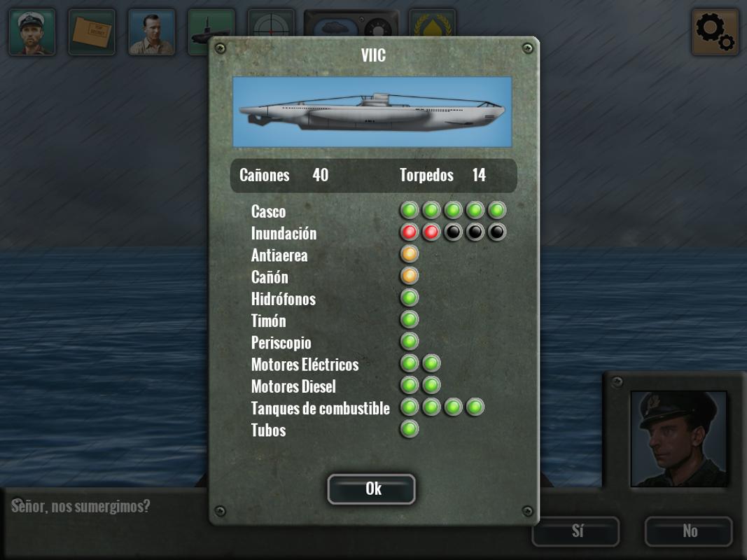Image resolution: width=747 pixels, height=560 pixels.
Task: Answer Sí to submerge question
Action: (576, 531)
